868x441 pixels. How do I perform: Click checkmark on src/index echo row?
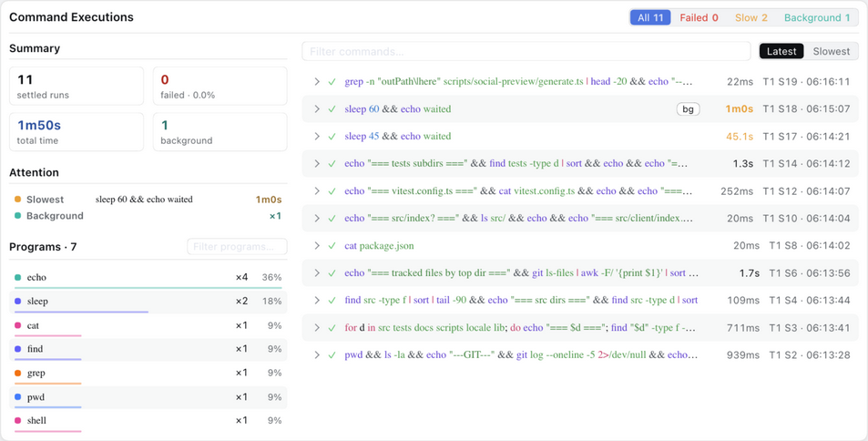(332, 219)
